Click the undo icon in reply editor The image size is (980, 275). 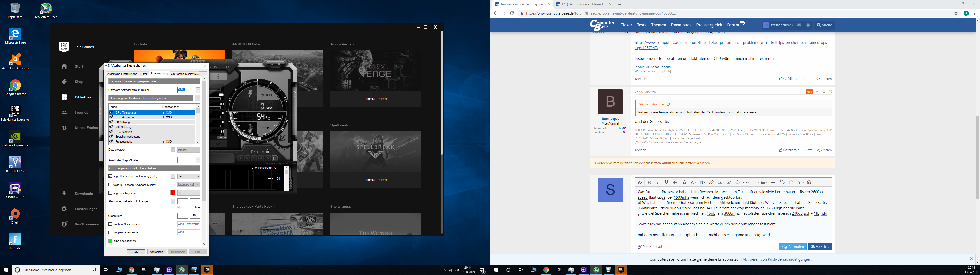tap(782, 182)
